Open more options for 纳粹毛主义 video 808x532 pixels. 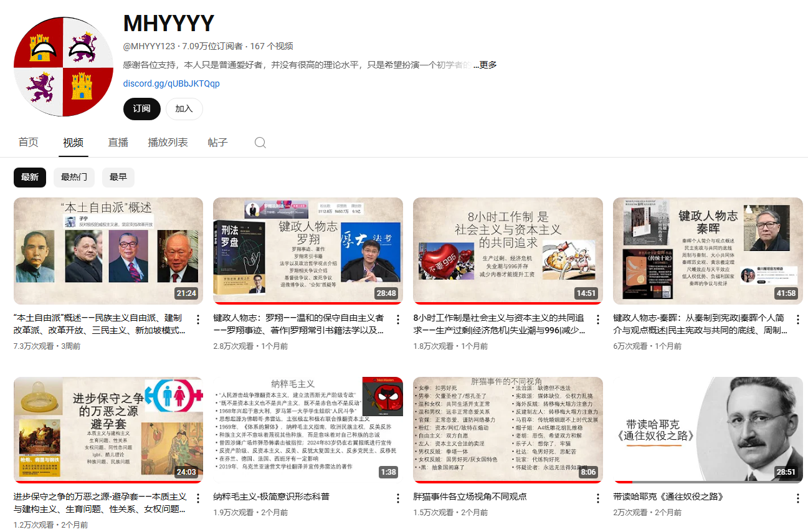[x=398, y=498]
